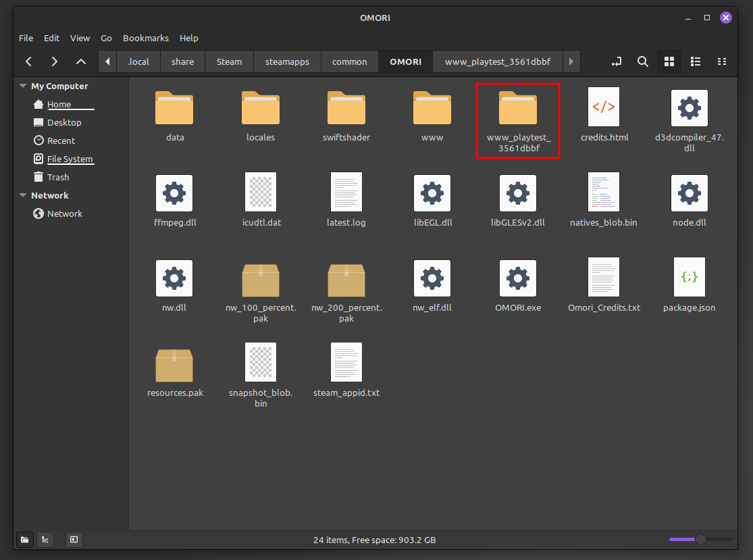Open Trash in sidebar
The height and width of the screenshot is (560, 753).
coord(57,177)
